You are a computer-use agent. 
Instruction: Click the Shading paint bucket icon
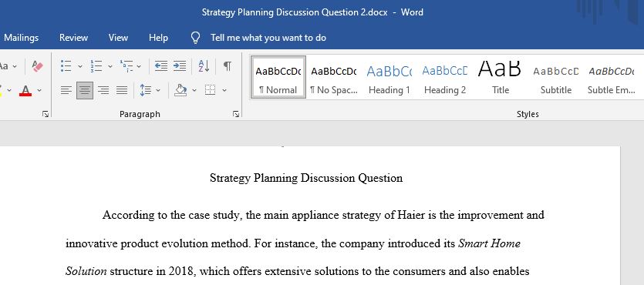180,90
